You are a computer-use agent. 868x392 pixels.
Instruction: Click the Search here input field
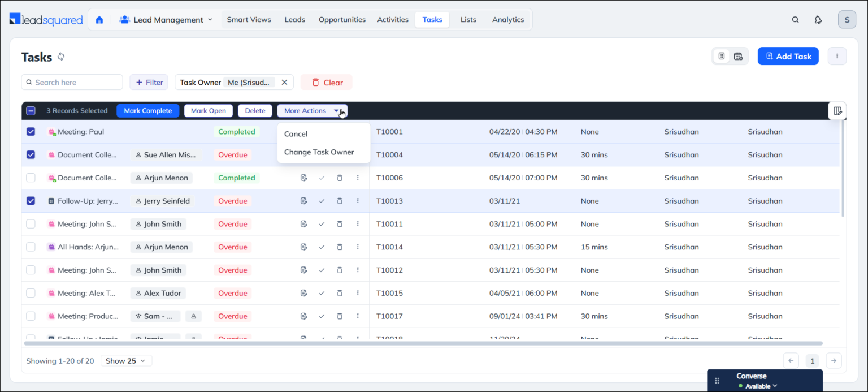(72, 83)
